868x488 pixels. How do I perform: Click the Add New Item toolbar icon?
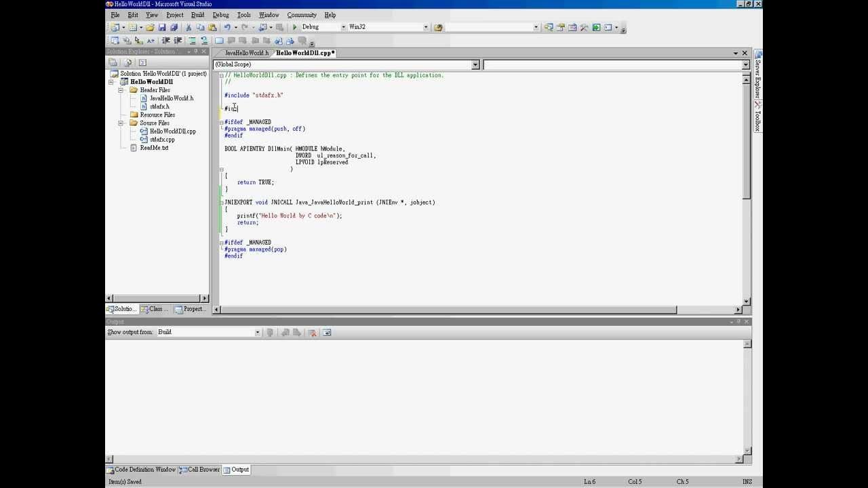coord(133,27)
